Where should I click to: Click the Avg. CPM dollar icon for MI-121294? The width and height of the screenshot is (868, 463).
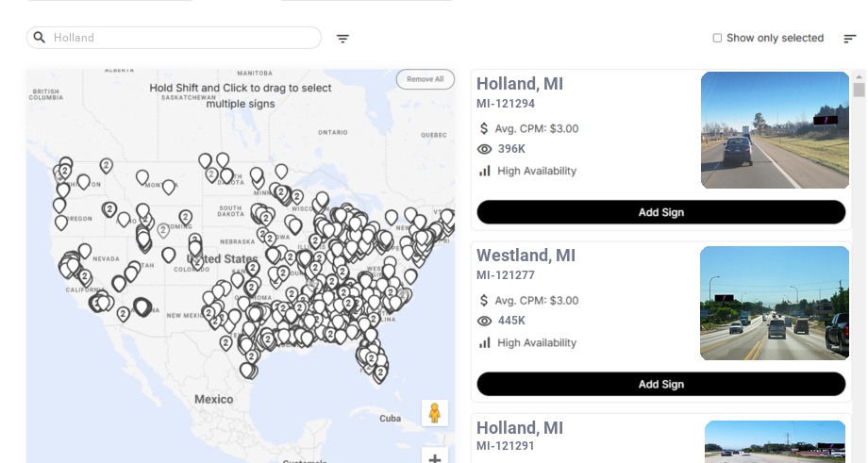tap(485, 128)
